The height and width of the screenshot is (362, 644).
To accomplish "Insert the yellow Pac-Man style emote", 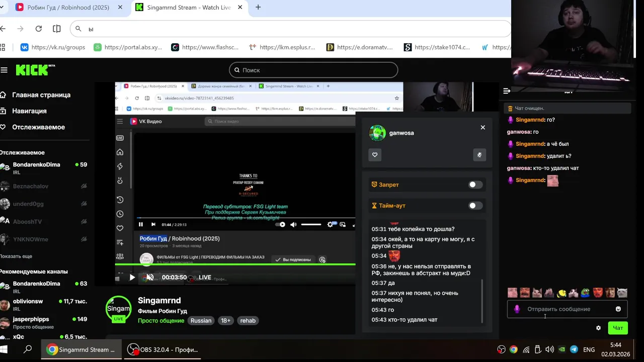I will [561, 293].
